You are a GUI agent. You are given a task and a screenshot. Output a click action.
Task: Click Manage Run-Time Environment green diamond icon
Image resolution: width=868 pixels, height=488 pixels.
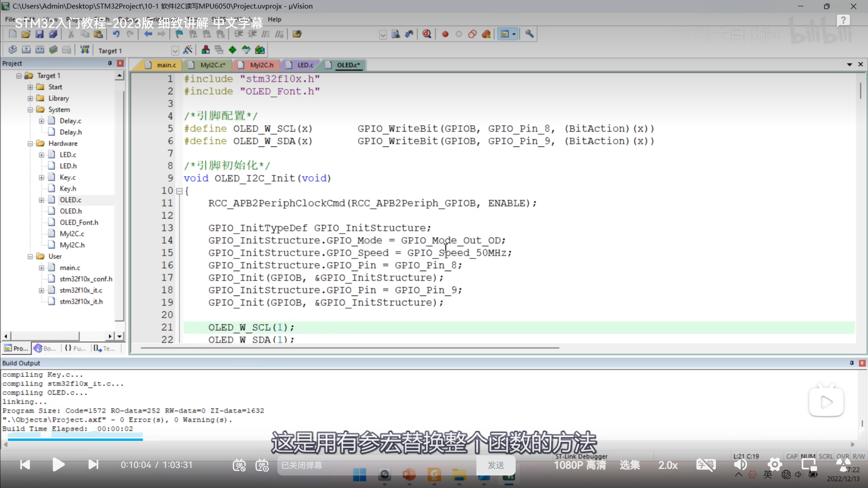click(233, 50)
